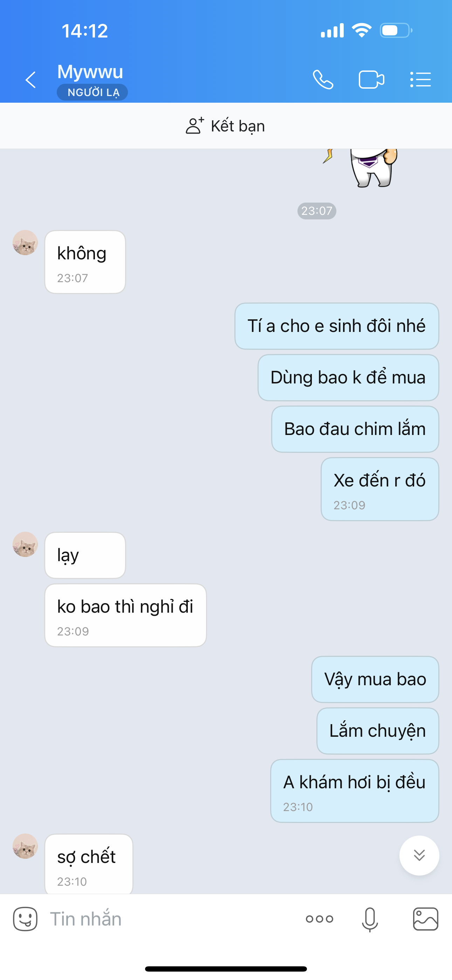Screen dimensions: 452x980
Task: Tap the add-friend person icon
Action: (x=194, y=125)
